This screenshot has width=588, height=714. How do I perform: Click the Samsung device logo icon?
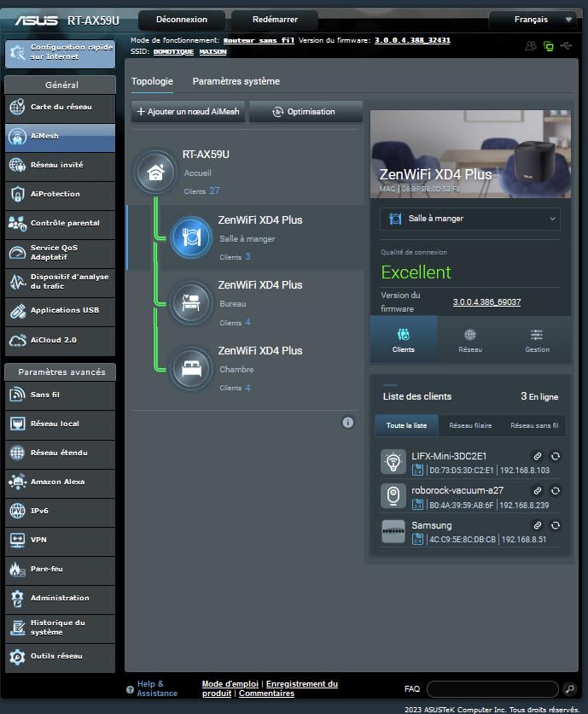pyautogui.click(x=393, y=531)
